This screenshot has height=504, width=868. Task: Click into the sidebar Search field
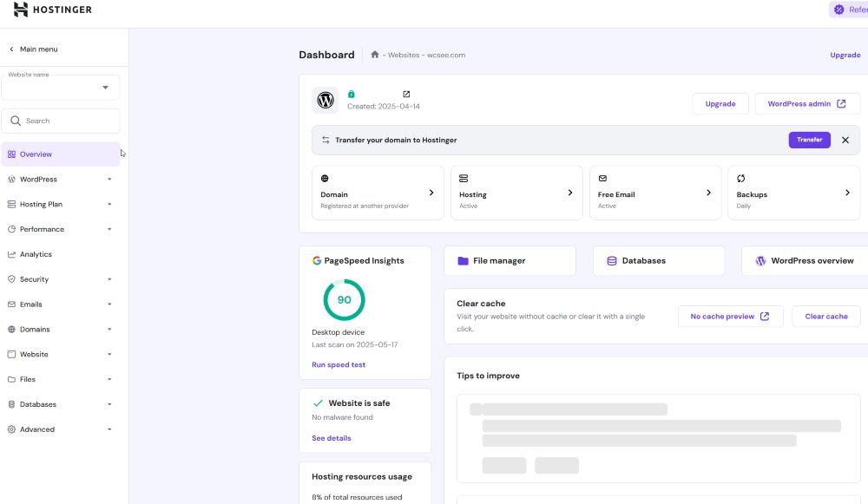click(61, 121)
